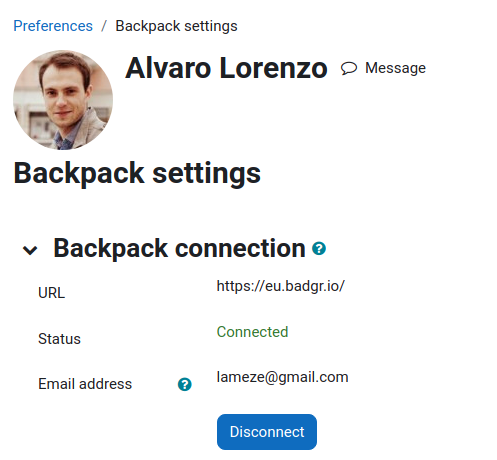Click the Disconnect button
The width and height of the screenshot is (497, 460).
click(267, 432)
